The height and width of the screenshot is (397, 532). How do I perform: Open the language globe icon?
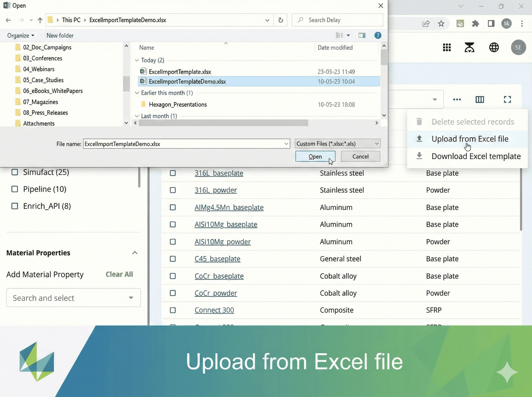494,47
